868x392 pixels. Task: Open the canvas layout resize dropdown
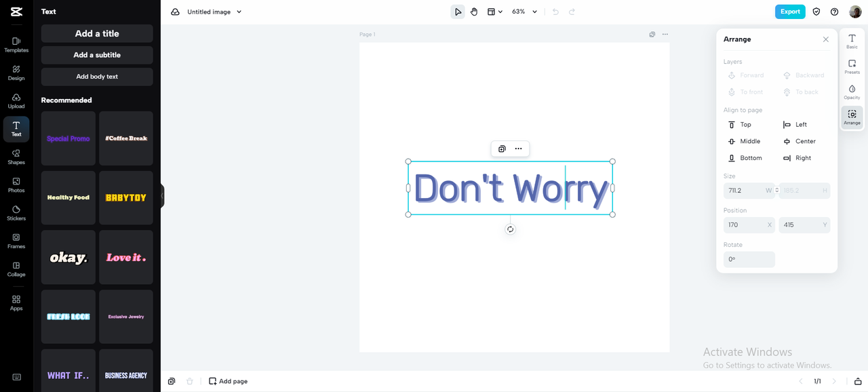495,12
